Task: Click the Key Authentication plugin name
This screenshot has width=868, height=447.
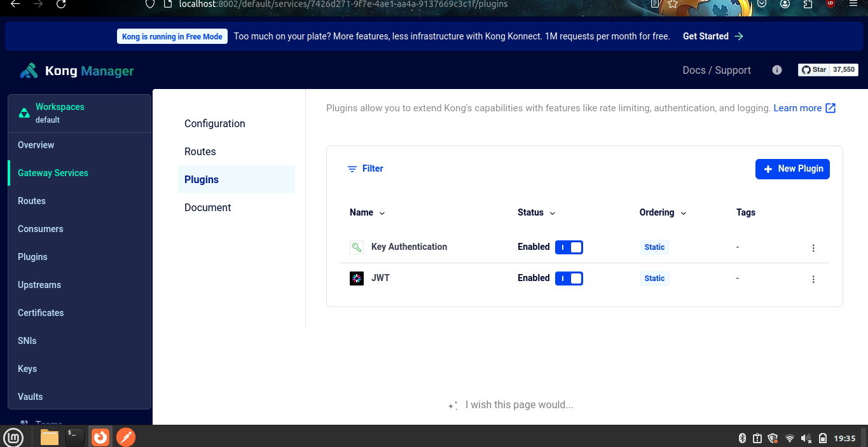Action: pyautogui.click(x=409, y=247)
